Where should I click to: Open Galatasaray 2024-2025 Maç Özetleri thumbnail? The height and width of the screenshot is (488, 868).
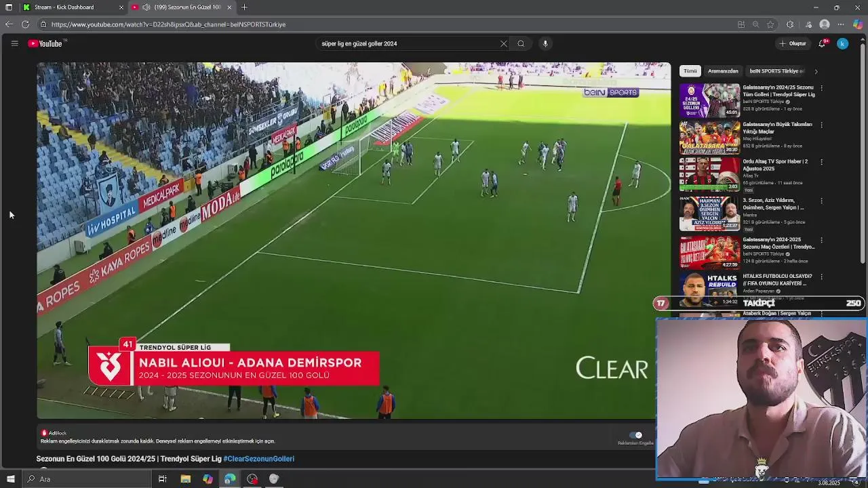pyautogui.click(x=710, y=252)
